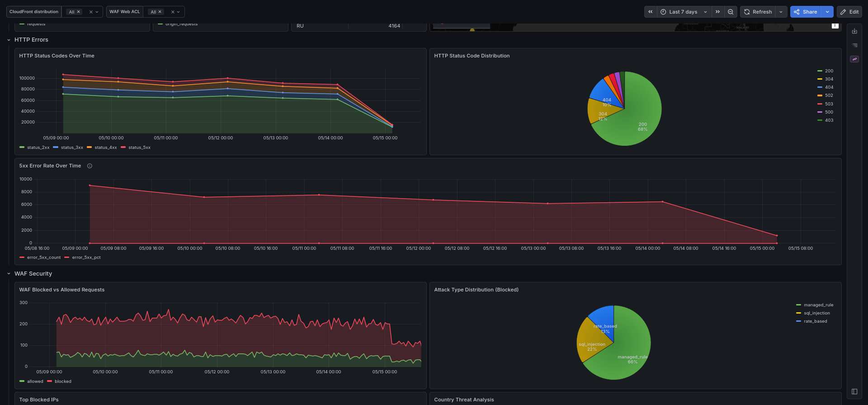The height and width of the screenshot is (405, 868).
Task: Open the Refresh interval dropdown arrow
Action: [781, 12]
